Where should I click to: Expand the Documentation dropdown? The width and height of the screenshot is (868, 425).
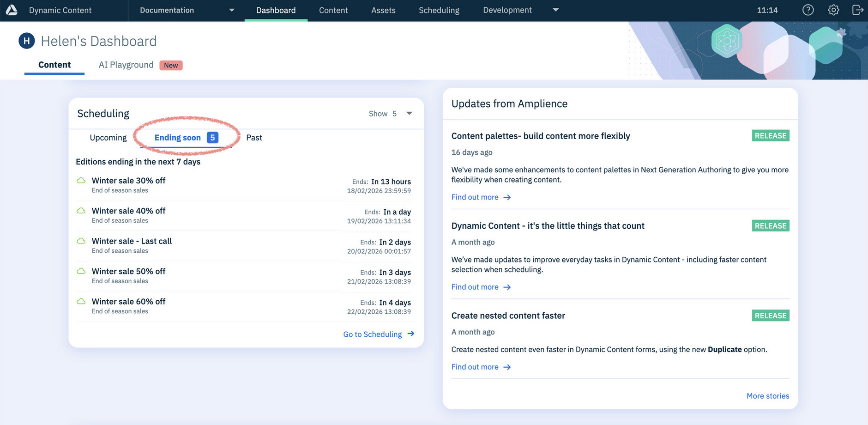pos(231,10)
